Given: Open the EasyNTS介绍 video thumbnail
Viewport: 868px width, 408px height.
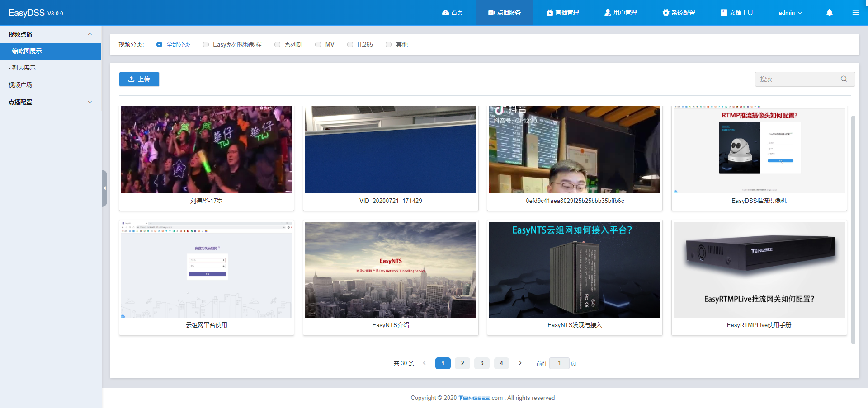Looking at the screenshot, I should tap(391, 270).
